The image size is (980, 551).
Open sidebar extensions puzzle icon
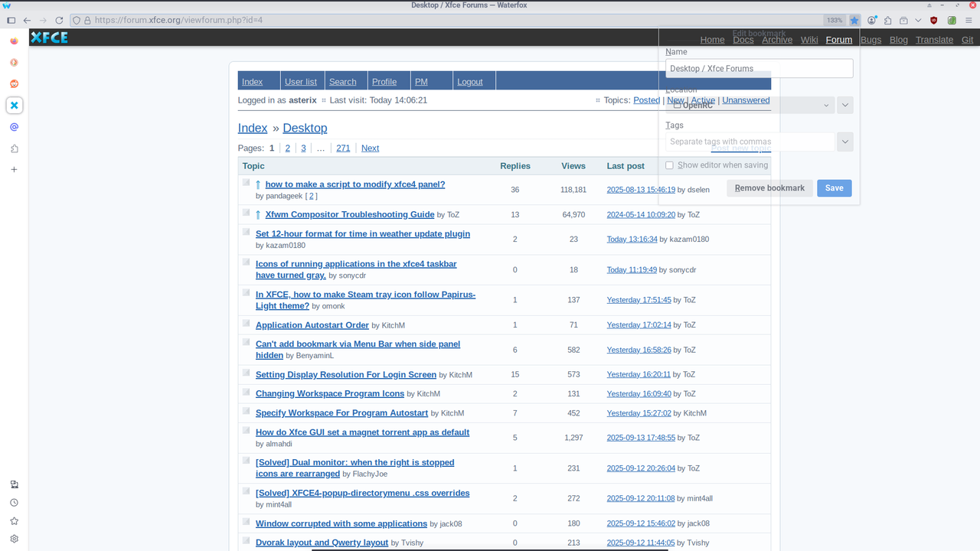[14, 148]
